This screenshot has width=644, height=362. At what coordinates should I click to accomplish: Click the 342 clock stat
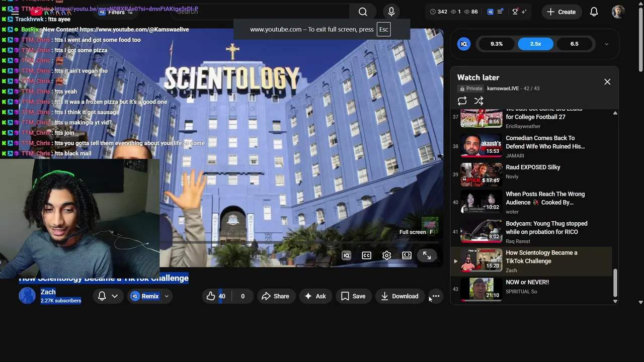coord(439,12)
